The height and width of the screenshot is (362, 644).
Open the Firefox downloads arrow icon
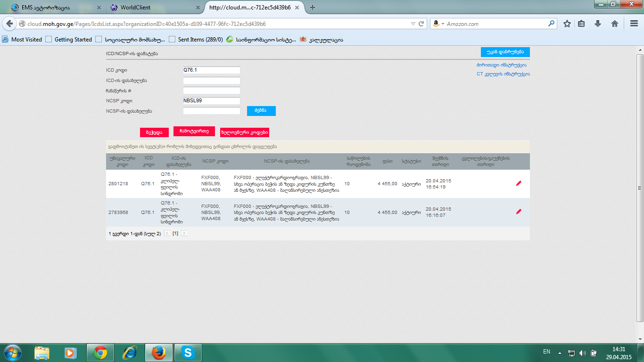pos(598,24)
